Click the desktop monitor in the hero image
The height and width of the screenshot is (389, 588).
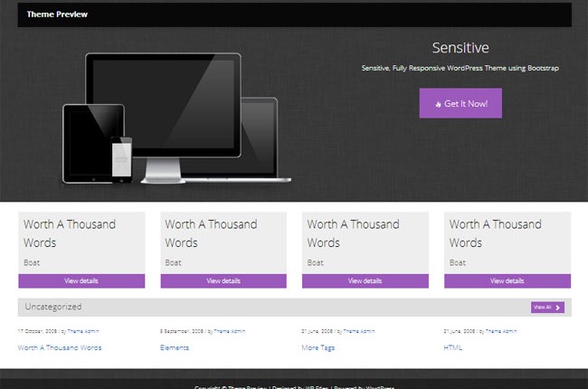(x=163, y=104)
